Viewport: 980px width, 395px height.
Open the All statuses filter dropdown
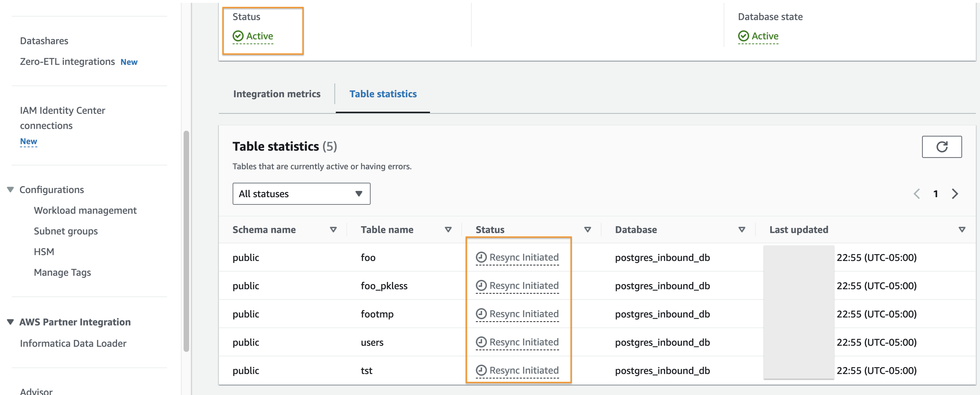coord(301,194)
